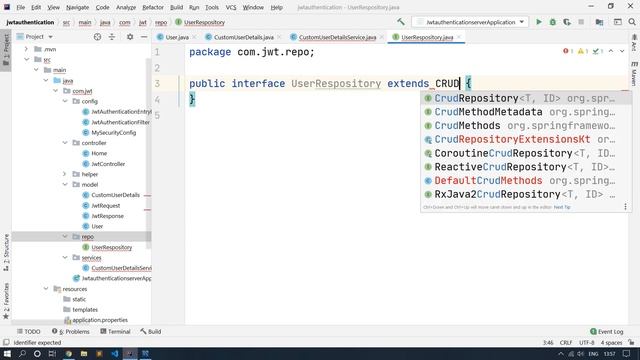Start debug with the bug icon
Image resolution: width=640 pixels, height=360 pixels.
(x=553, y=22)
